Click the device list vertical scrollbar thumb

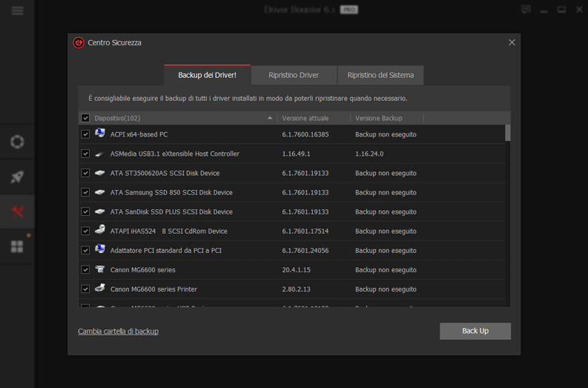pos(508,133)
